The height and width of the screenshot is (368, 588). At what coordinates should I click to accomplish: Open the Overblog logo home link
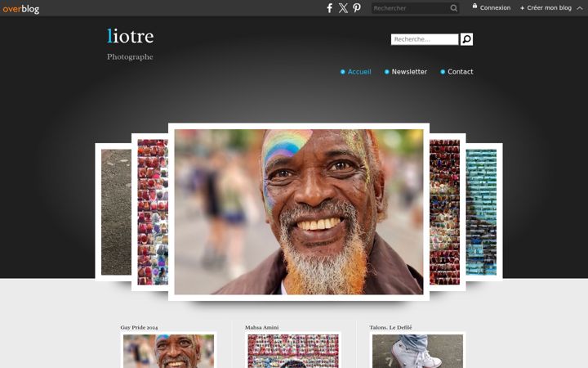[20, 8]
